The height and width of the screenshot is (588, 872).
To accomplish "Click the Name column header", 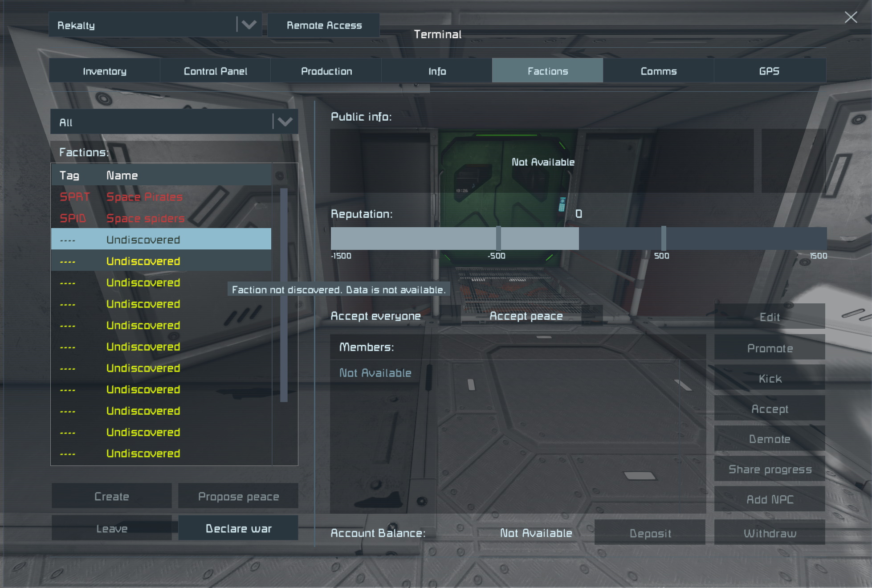I will pos(122,176).
